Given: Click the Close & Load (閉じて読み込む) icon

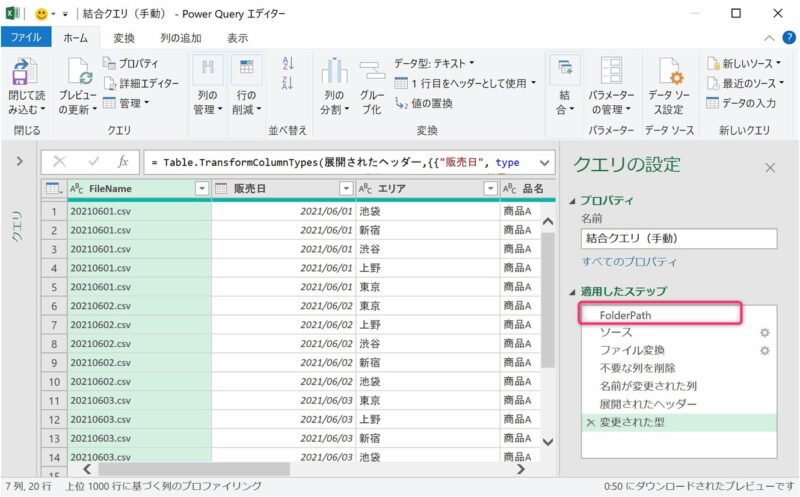Looking at the screenshot, I should pos(23,71).
